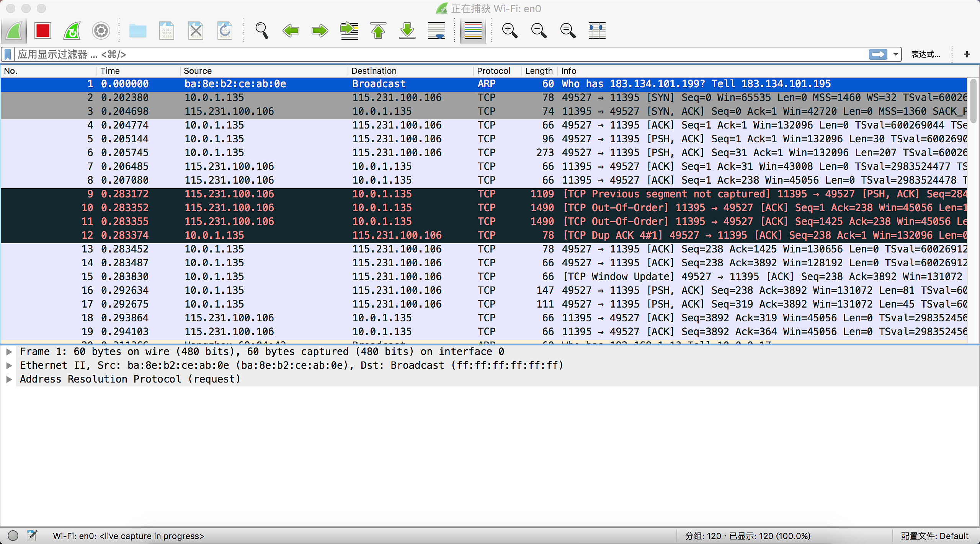Jump to the last packet arrow
The width and height of the screenshot is (980, 544).
407,31
